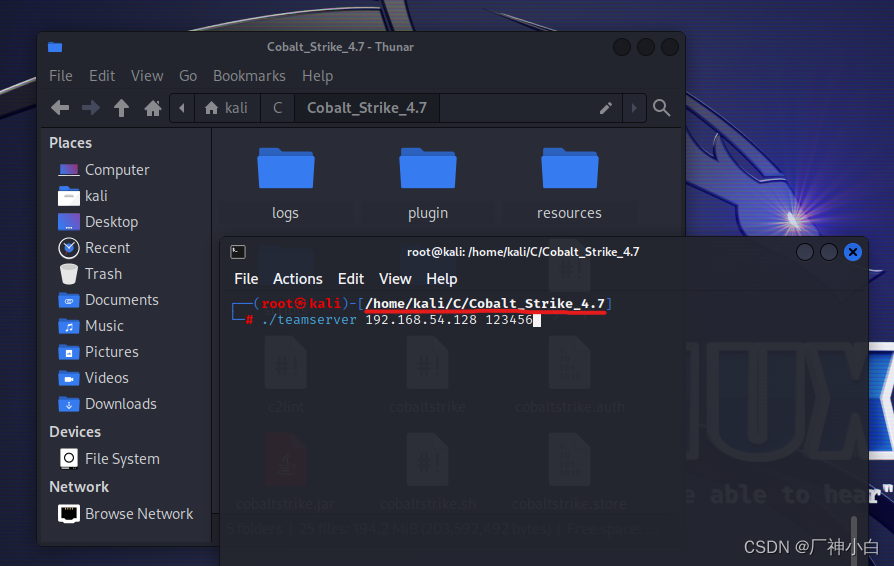Click the /home/kali/C/Cobalt_Strike_4.7 prompt path
Screen dimensions: 894x566
(485, 304)
